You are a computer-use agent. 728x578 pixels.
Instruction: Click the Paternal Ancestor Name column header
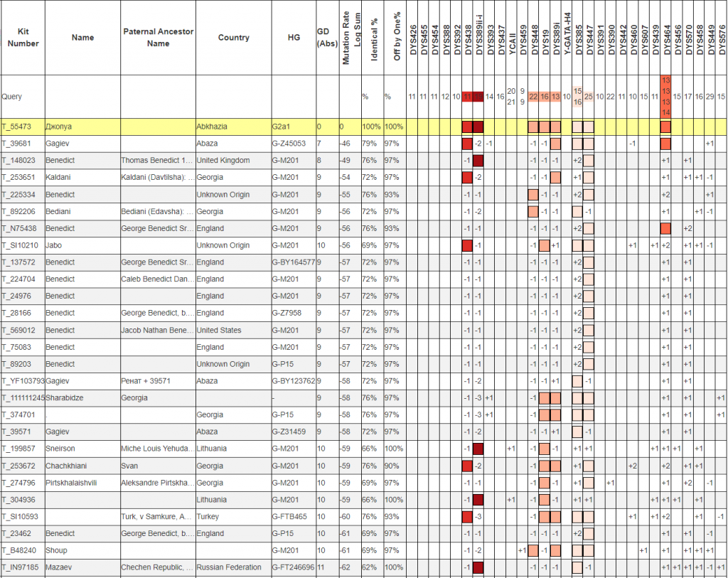pos(158,38)
